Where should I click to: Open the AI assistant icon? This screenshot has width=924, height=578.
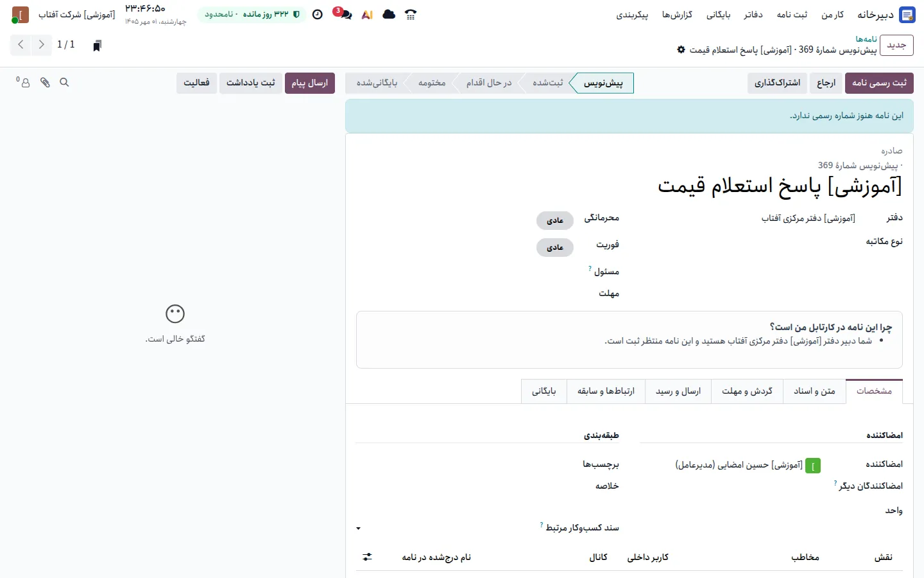point(367,14)
